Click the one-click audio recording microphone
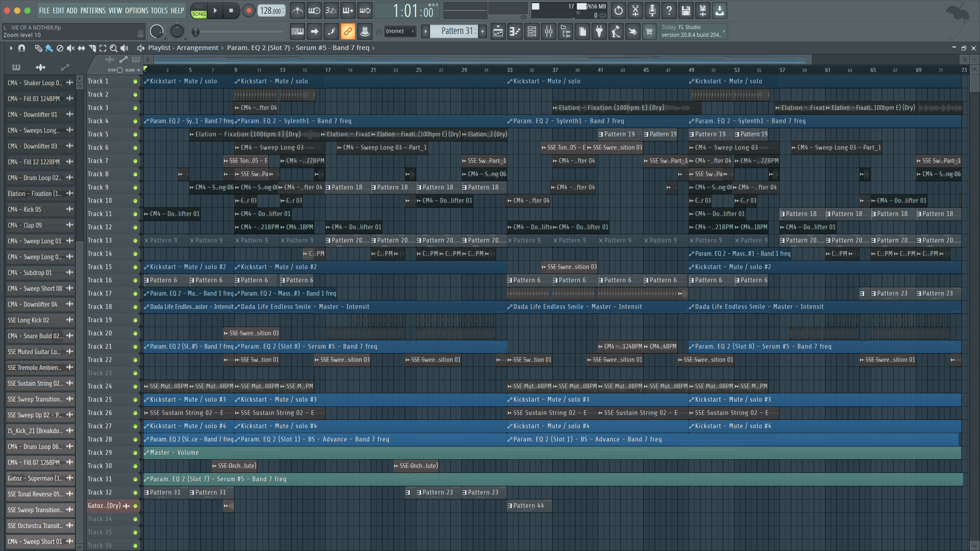The width and height of the screenshot is (980, 551). (652, 10)
